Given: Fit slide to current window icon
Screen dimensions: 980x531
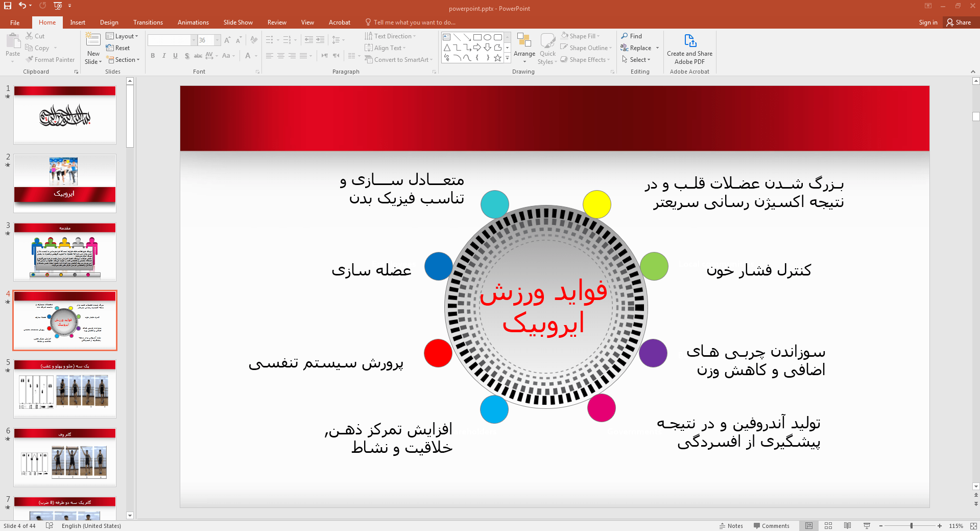Looking at the screenshot, I should point(973,526).
